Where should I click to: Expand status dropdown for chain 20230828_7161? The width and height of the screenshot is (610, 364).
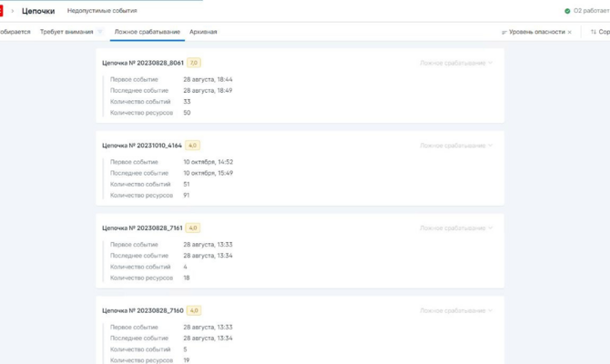[456, 228]
